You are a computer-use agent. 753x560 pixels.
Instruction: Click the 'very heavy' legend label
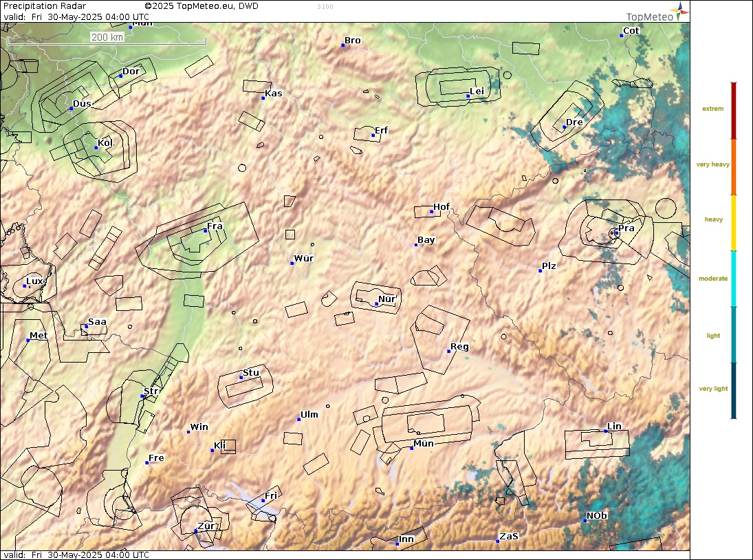coord(712,164)
